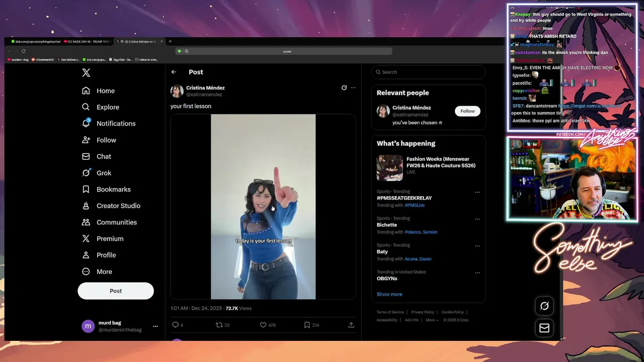Open more options for Baty trend
Screen dimensions: 644x362
tap(477, 246)
